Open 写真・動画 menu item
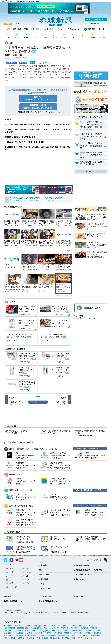The height and width of the screenshot is (644, 111). (x=17, y=29)
